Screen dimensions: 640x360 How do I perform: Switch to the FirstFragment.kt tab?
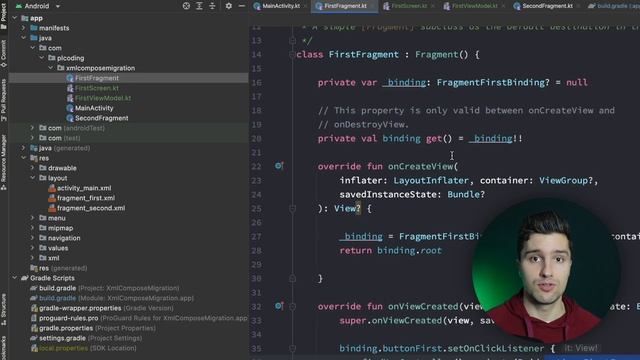pyautogui.click(x=344, y=6)
